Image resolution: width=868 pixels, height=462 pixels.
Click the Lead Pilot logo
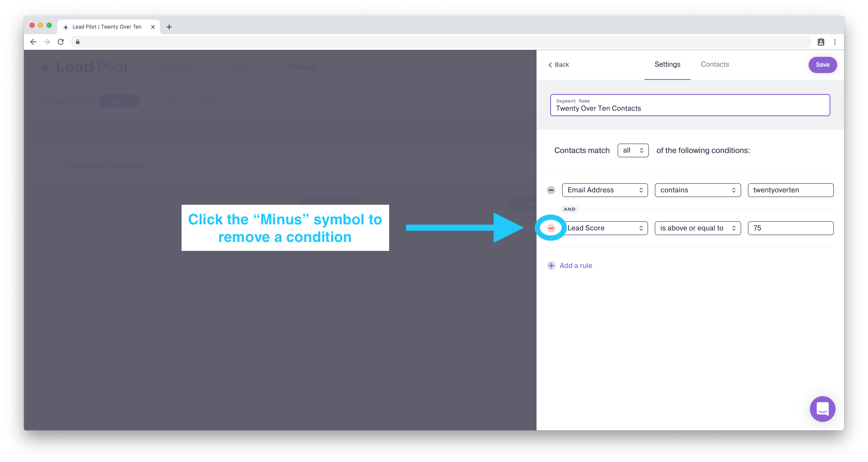click(x=85, y=67)
